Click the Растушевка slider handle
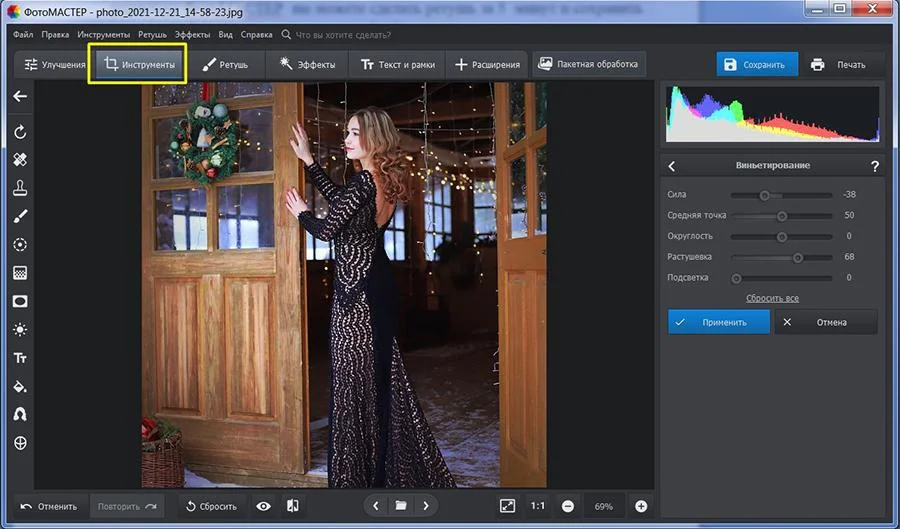The width and height of the screenshot is (900, 529). coord(798,257)
